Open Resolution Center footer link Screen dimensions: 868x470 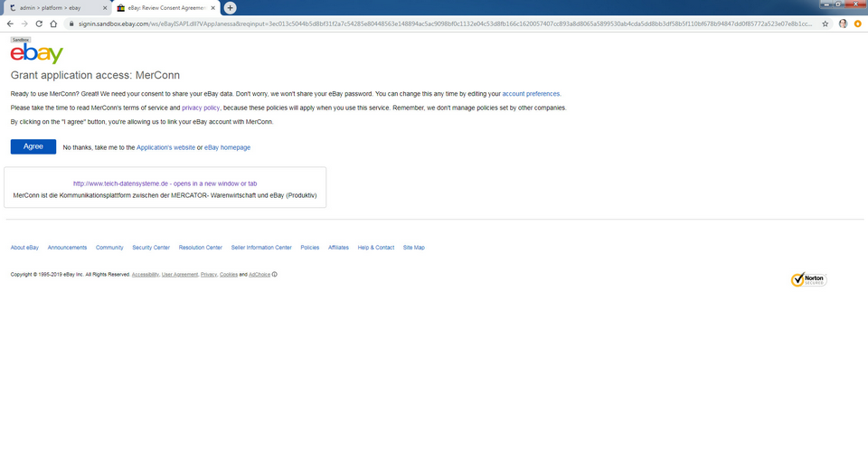pyautogui.click(x=201, y=248)
